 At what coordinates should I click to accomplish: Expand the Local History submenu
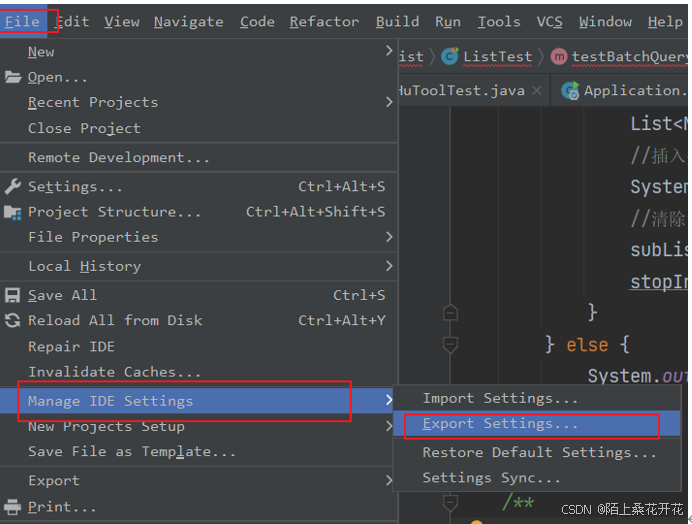(199, 266)
